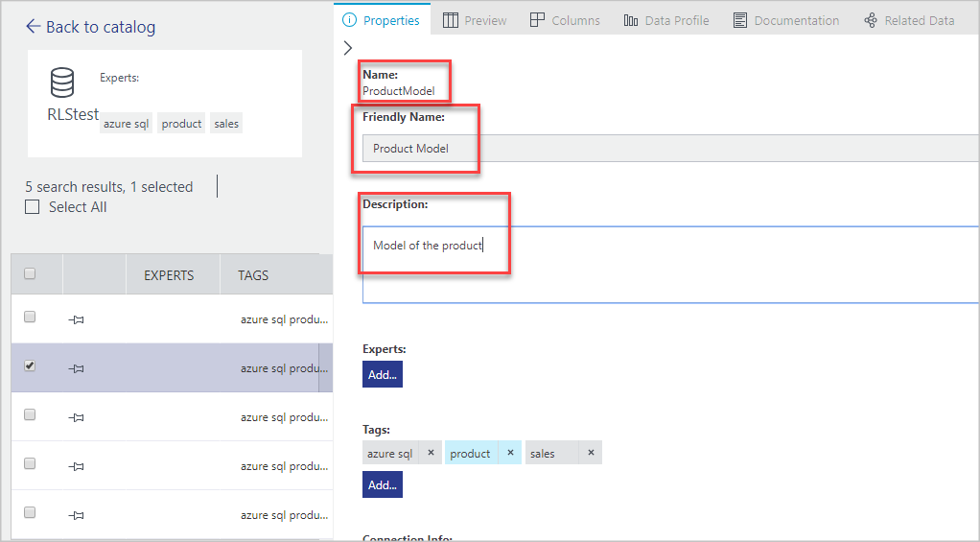Switch to Related Data tab
Image resolution: width=980 pixels, height=542 pixels.
pos(909,21)
